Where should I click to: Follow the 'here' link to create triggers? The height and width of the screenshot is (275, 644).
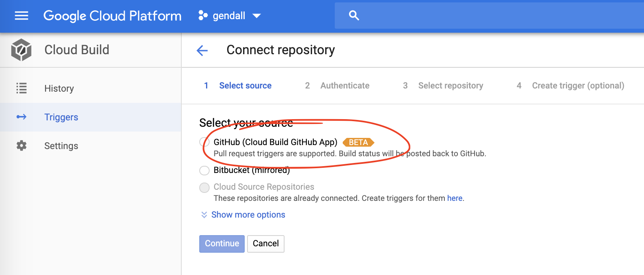[x=454, y=198]
